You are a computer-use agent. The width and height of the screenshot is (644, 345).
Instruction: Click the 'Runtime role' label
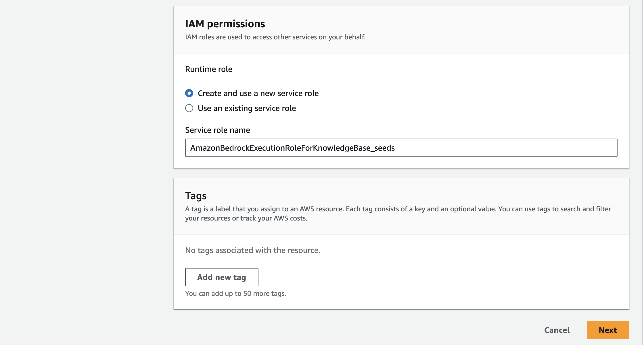click(x=208, y=69)
